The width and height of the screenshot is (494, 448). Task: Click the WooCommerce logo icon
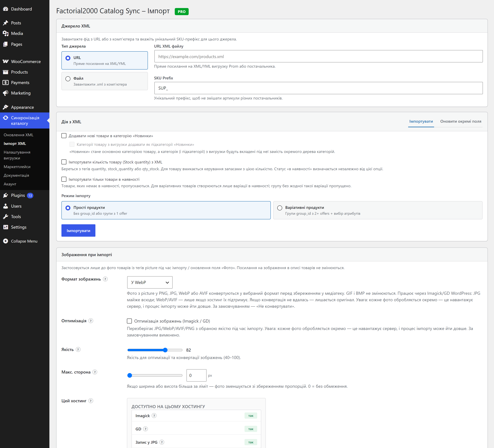pos(6,61)
